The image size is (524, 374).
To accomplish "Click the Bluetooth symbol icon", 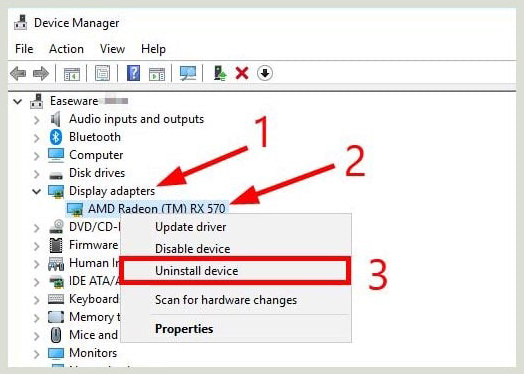I will click(56, 137).
